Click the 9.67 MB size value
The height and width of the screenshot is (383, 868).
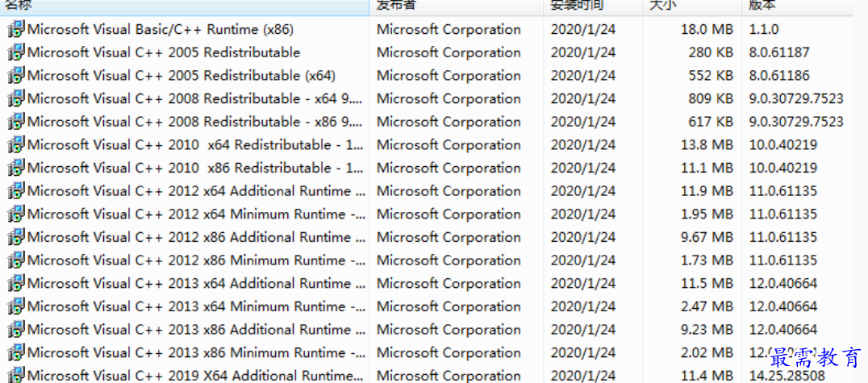tap(707, 237)
